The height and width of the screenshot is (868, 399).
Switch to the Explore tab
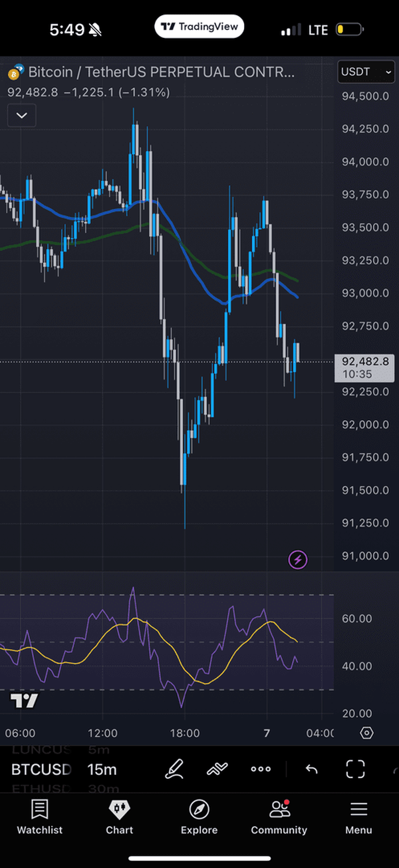point(199,817)
